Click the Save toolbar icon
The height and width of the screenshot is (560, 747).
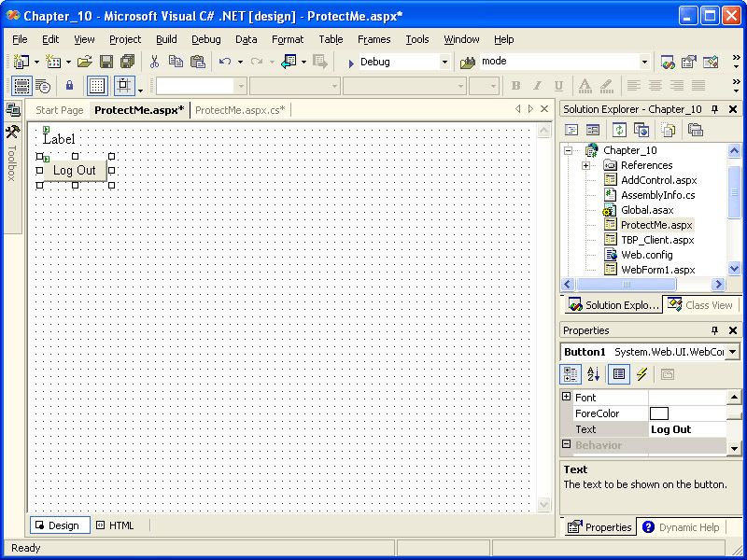(x=106, y=62)
